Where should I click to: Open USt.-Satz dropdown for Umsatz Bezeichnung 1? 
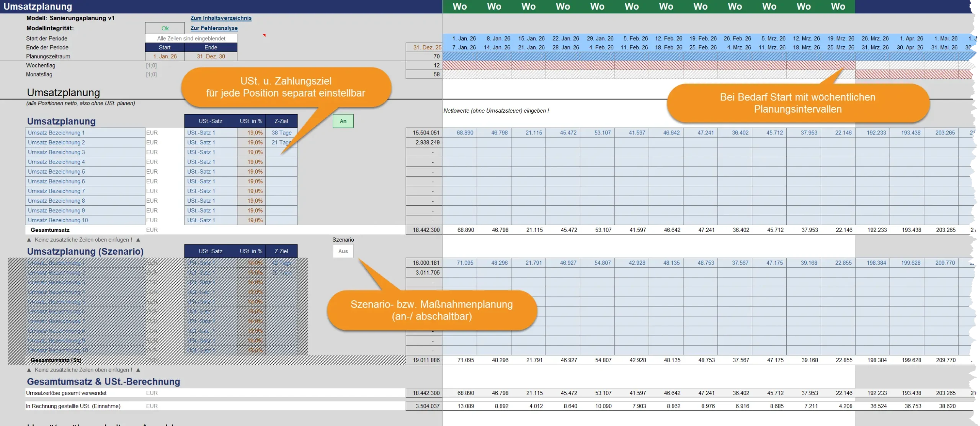pos(211,133)
